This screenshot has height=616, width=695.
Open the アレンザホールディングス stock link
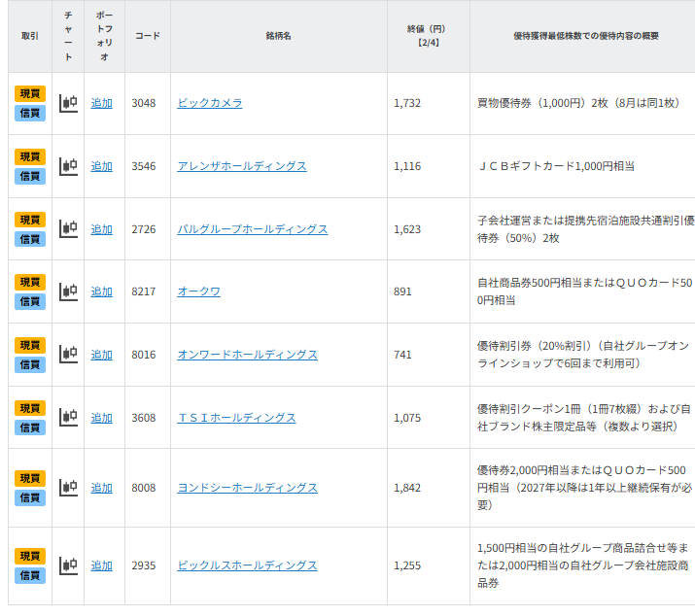click(x=242, y=166)
